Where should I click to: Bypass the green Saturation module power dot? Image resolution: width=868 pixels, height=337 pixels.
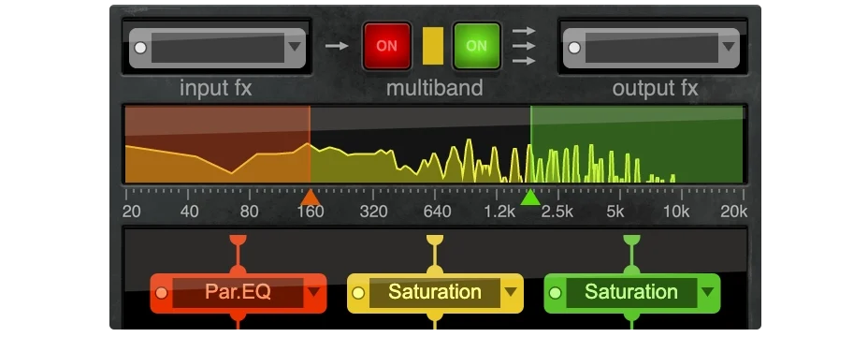tap(556, 293)
